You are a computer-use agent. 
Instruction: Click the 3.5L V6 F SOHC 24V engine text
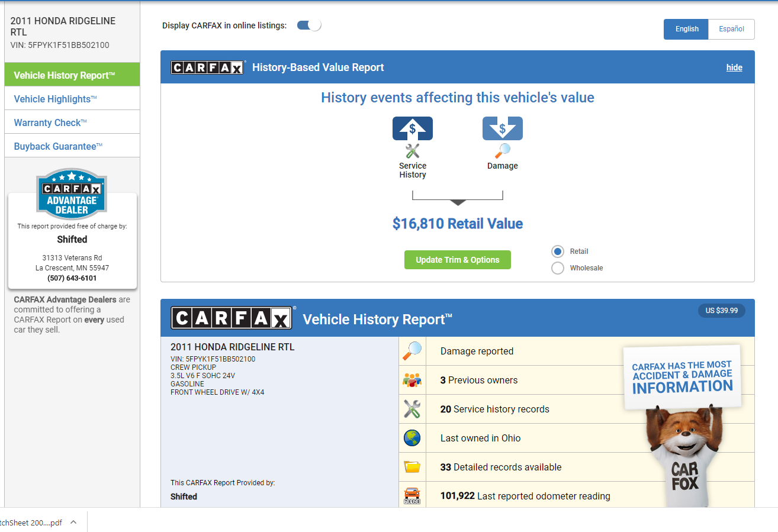(x=202, y=375)
